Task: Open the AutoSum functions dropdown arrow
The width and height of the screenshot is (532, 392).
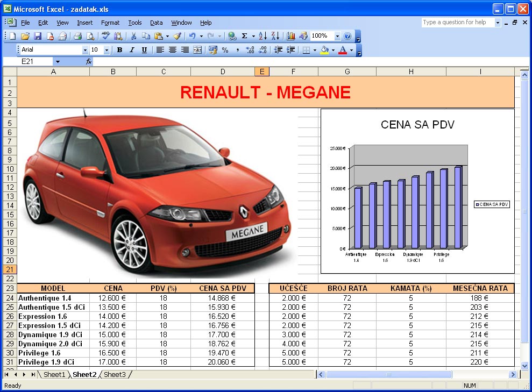Action: [x=253, y=36]
